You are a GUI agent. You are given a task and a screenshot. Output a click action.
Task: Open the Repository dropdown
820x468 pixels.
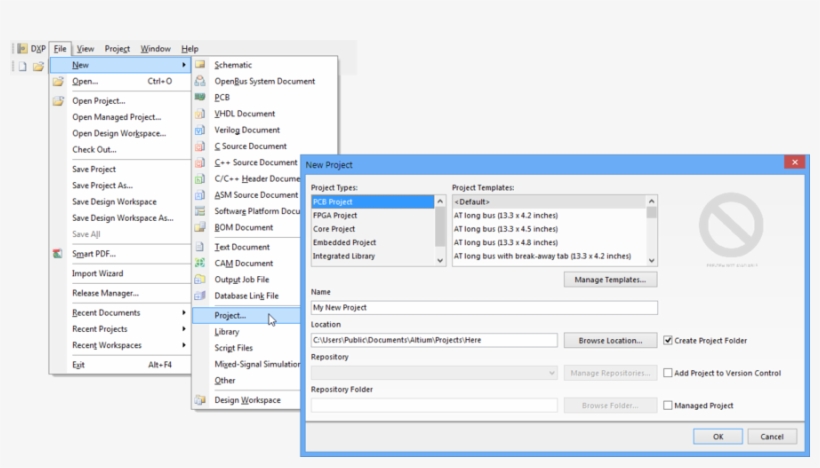(551, 373)
